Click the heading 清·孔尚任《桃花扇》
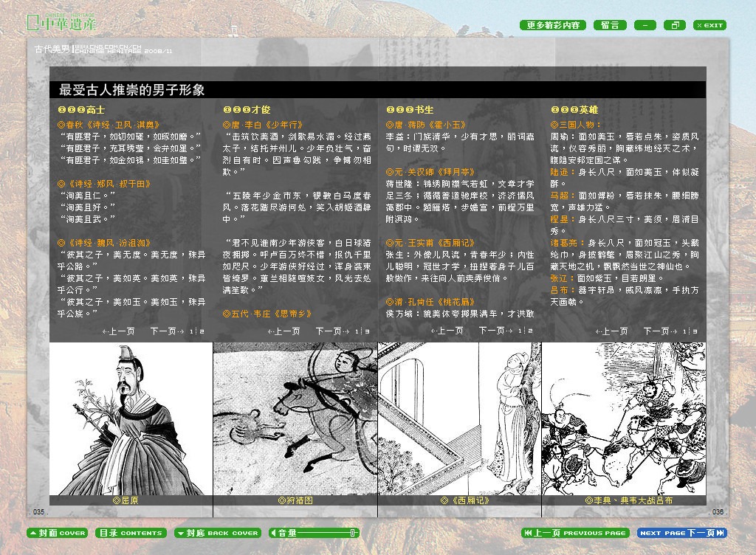This screenshot has width=756, height=555. tap(430, 302)
